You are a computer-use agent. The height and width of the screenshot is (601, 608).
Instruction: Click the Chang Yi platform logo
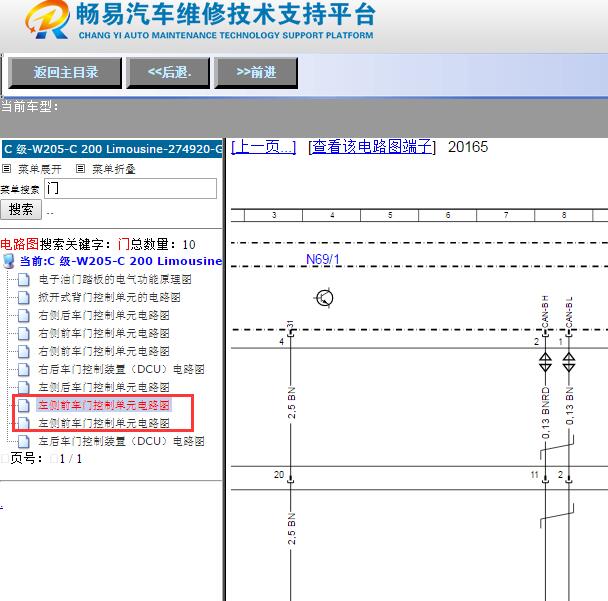pyautogui.click(x=47, y=19)
